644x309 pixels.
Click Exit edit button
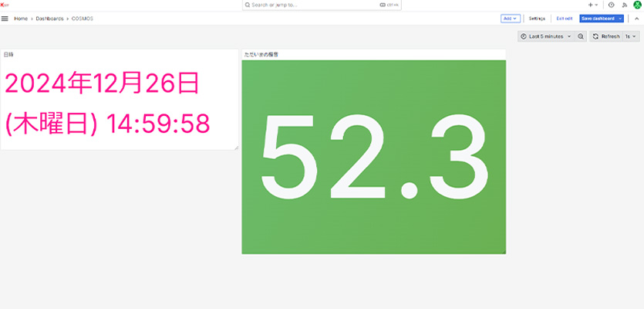(565, 18)
